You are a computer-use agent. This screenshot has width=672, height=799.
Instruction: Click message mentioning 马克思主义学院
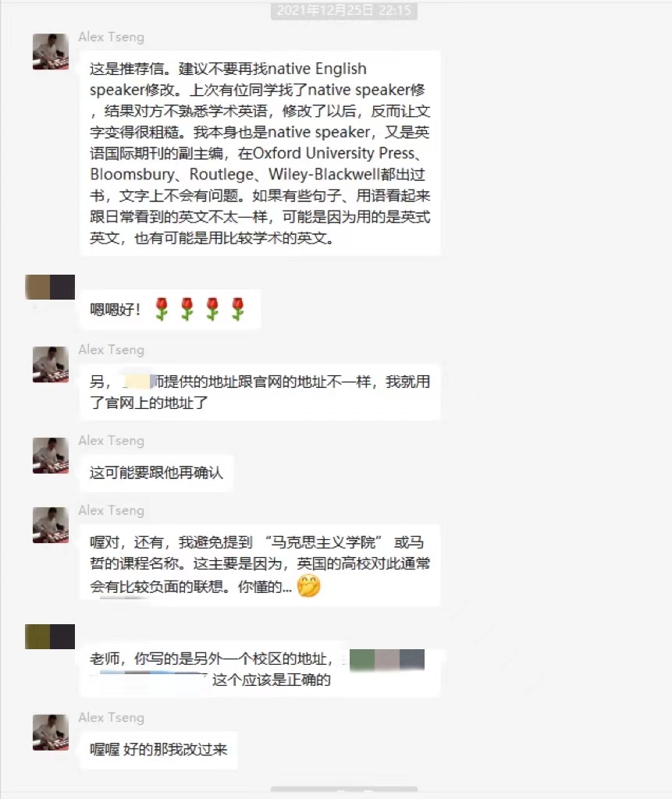click(x=260, y=565)
